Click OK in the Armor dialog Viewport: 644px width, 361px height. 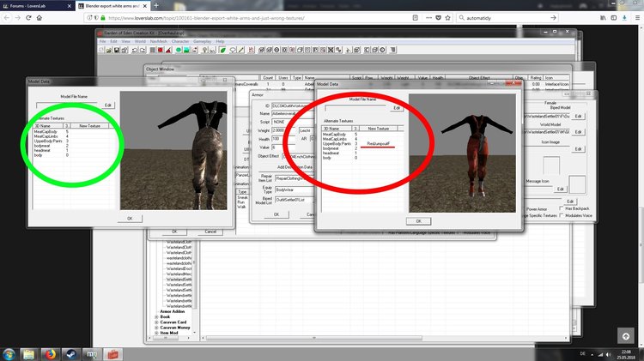click(x=276, y=214)
